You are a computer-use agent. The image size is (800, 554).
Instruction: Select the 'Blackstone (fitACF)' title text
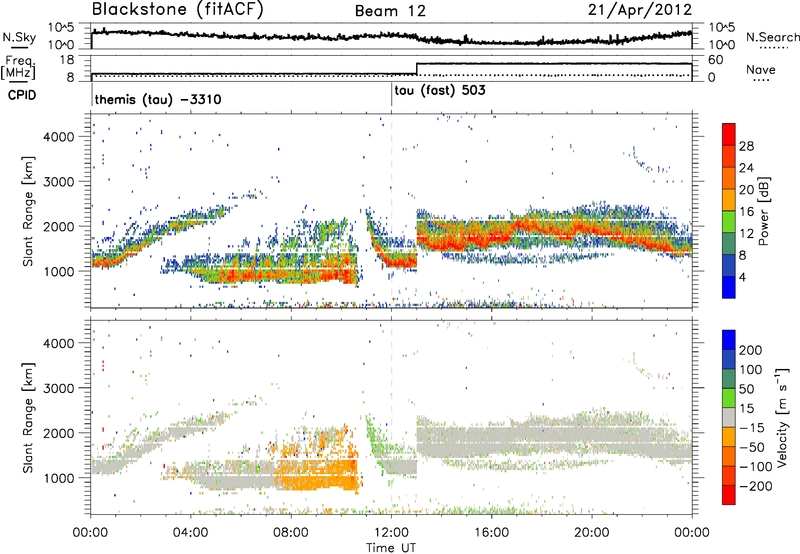tap(178, 9)
